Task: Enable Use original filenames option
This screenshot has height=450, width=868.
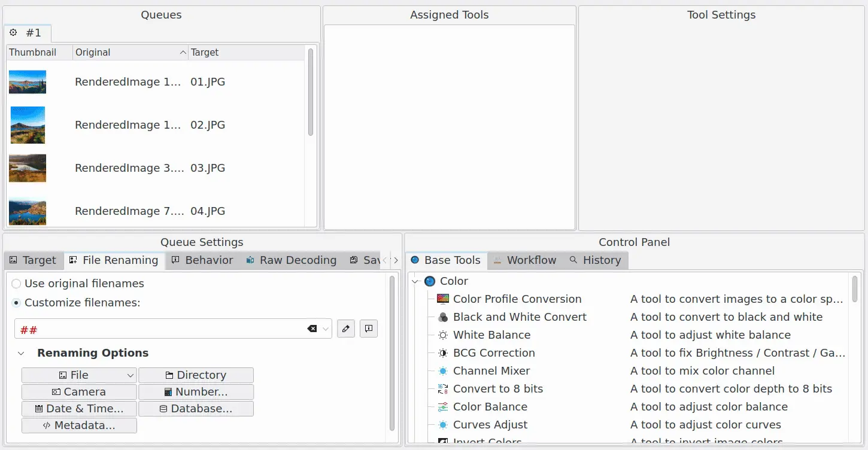Action: [x=17, y=284]
